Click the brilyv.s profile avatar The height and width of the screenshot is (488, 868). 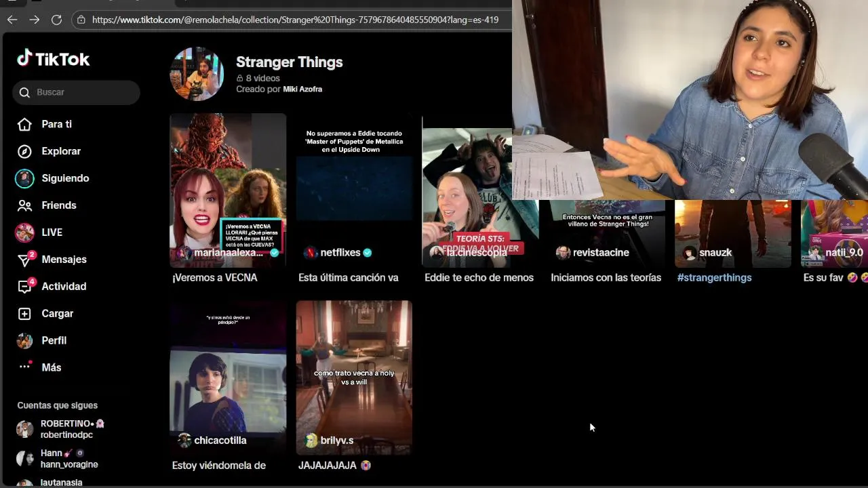pyautogui.click(x=311, y=441)
